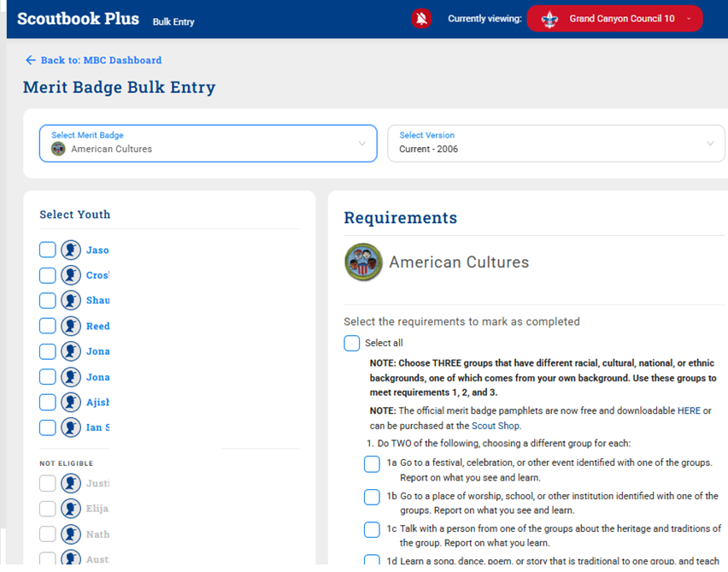
Task: Open youth profile link Reed
Action: pyautogui.click(x=98, y=327)
